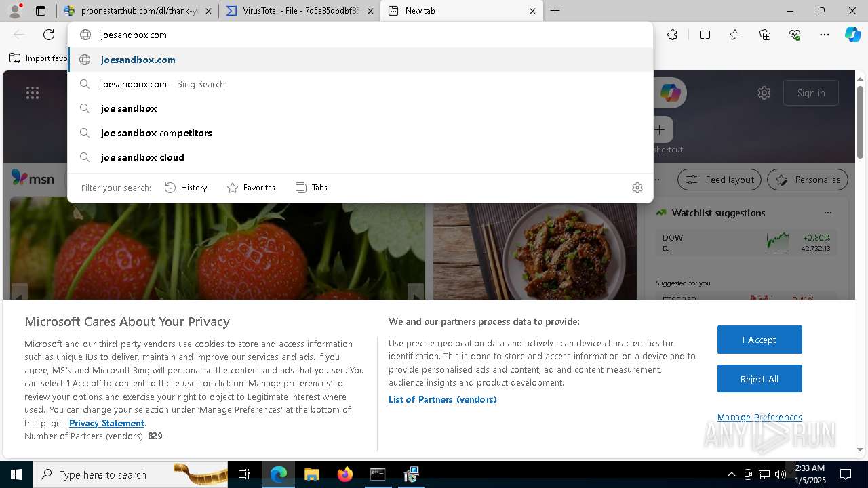This screenshot has width=868, height=488.
Task: Switch to the VirusTotal file tab
Action: click(x=300, y=11)
